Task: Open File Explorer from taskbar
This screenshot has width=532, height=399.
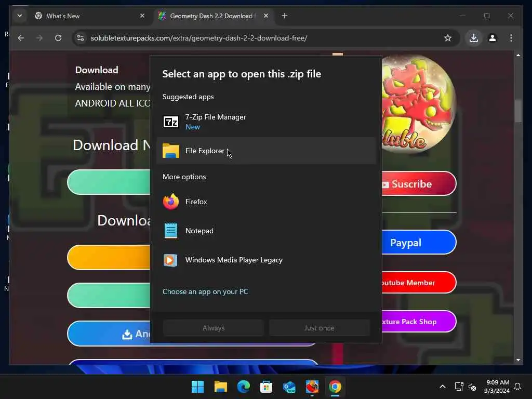Action: click(x=220, y=387)
